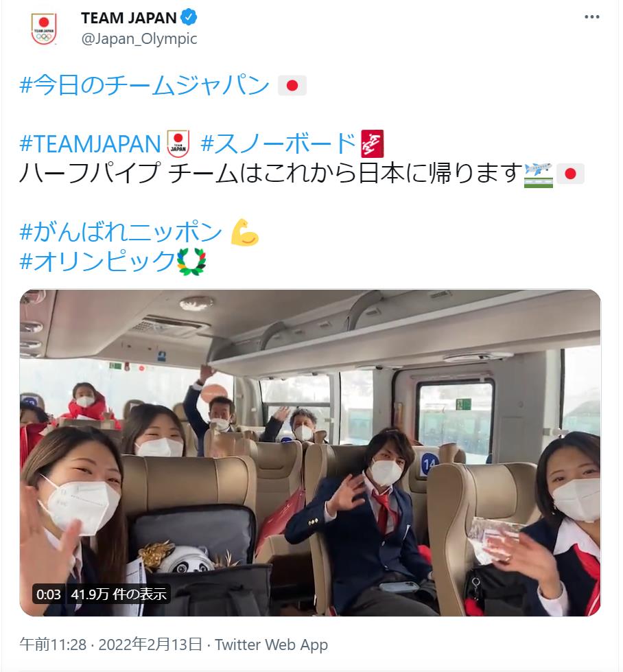Click the TEAM JAPAN emblem emoji

click(178, 143)
